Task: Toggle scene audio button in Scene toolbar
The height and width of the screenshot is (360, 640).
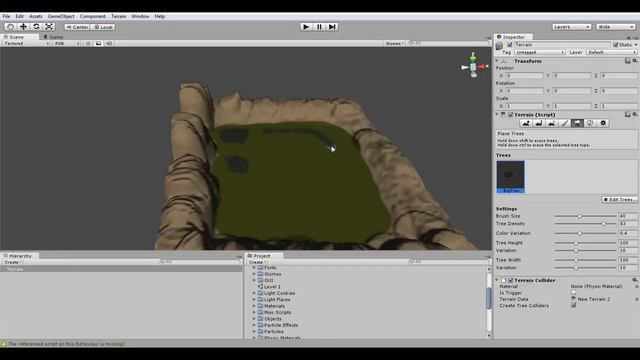Action: click(x=109, y=43)
